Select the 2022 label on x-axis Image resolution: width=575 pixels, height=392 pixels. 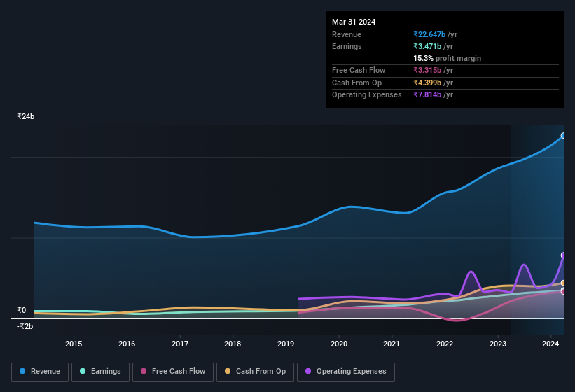(x=445, y=344)
